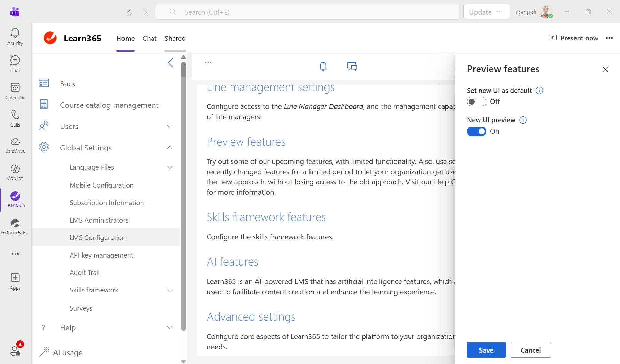Switch to the Shared tab
Viewport: 620px width, 364px height.
pos(175,39)
